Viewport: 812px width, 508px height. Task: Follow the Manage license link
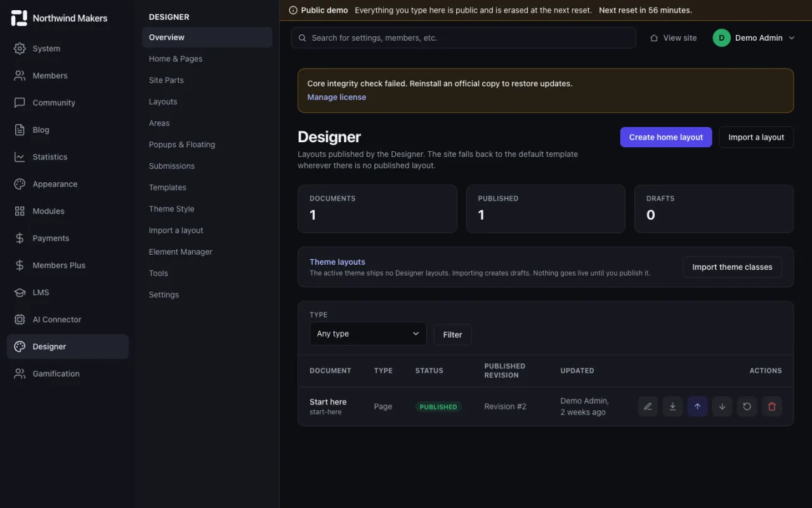(x=337, y=97)
